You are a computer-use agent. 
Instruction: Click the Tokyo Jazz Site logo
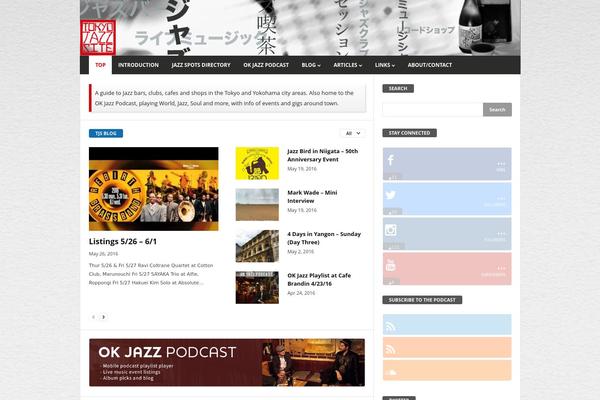tap(98, 38)
